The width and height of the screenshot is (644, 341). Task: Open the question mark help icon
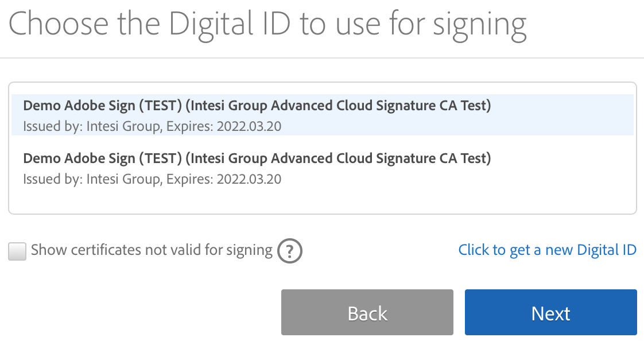[289, 251]
